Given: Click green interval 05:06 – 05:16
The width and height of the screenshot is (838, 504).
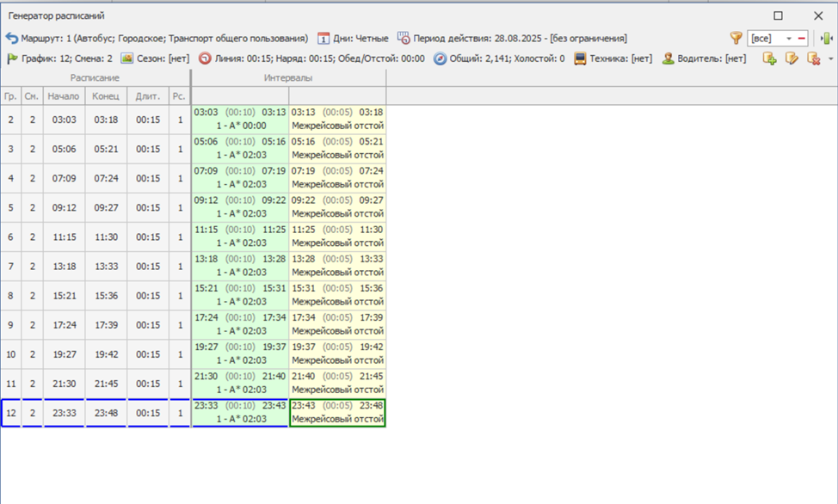Looking at the screenshot, I should click(241, 149).
